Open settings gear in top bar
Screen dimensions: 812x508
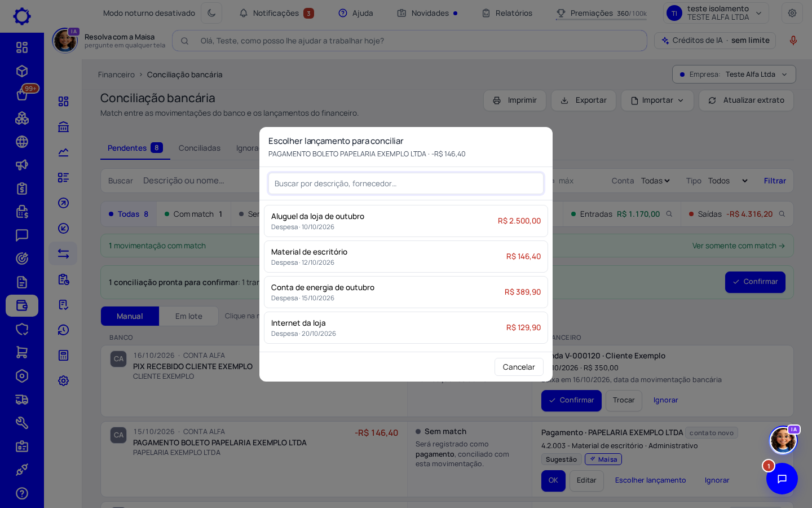pos(792,13)
